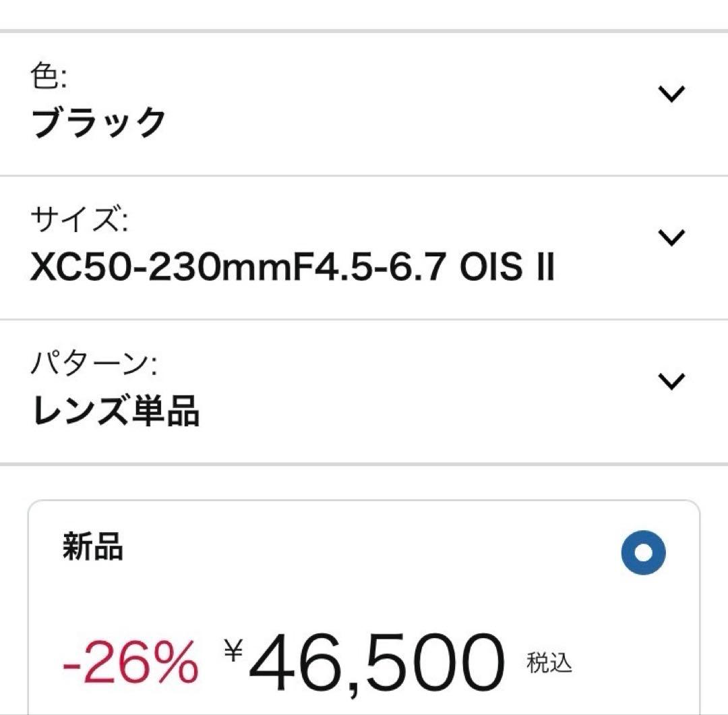The height and width of the screenshot is (715, 728).
Task: Click the サイズ: label
Action: click(79, 221)
